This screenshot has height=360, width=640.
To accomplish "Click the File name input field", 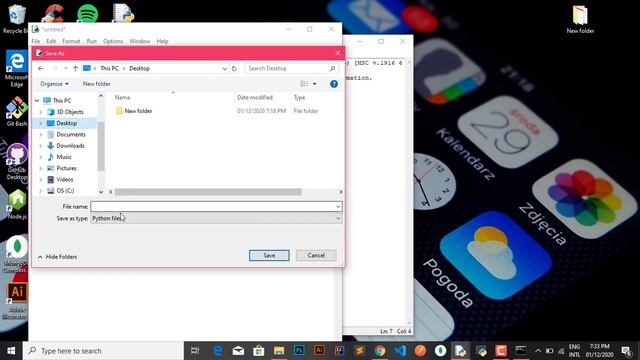I will pyautogui.click(x=213, y=207).
